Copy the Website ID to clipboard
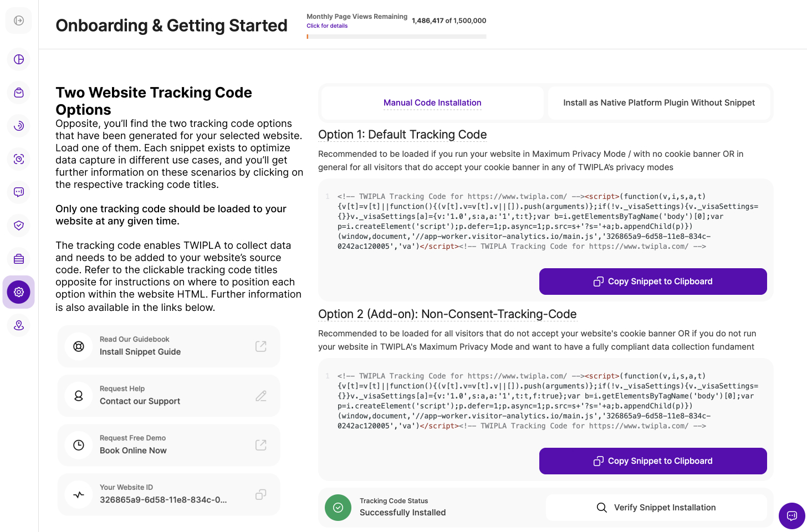The height and width of the screenshot is (532, 807). pyautogui.click(x=261, y=494)
